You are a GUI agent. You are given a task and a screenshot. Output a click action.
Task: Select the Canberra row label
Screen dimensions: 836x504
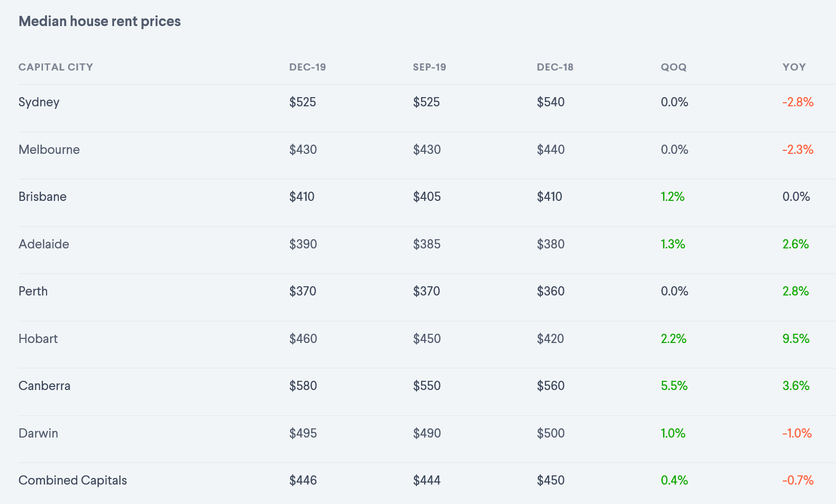pyautogui.click(x=45, y=386)
